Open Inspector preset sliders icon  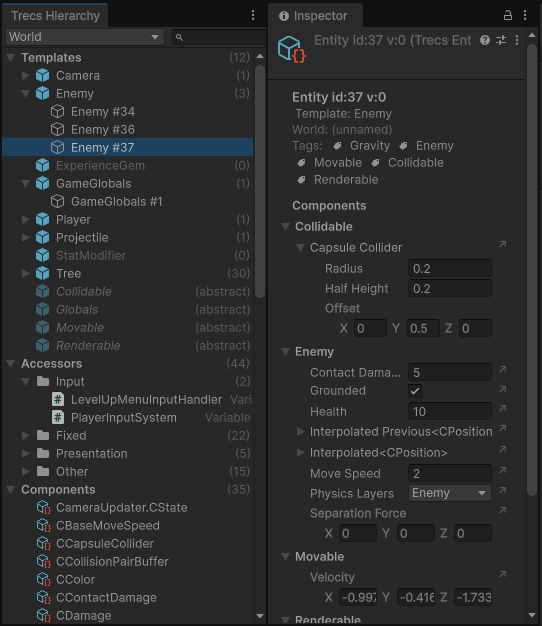click(x=501, y=40)
